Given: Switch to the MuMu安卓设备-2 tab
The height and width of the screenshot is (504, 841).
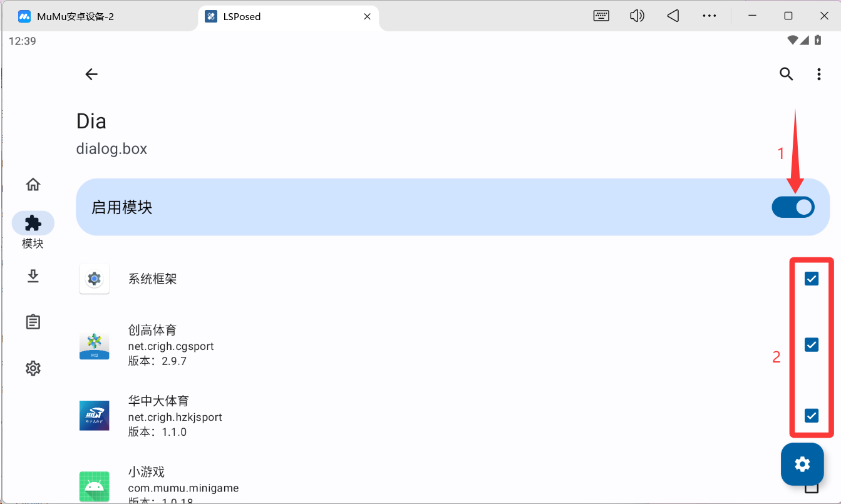Looking at the screenshot, I should (x=100, y=16).
